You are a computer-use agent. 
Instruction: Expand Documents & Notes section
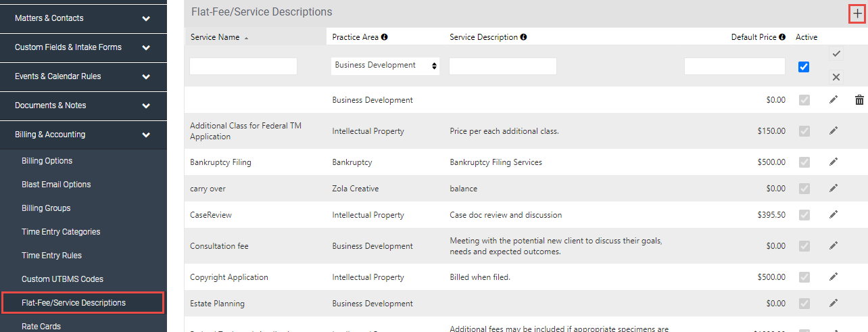click(83, 105)
